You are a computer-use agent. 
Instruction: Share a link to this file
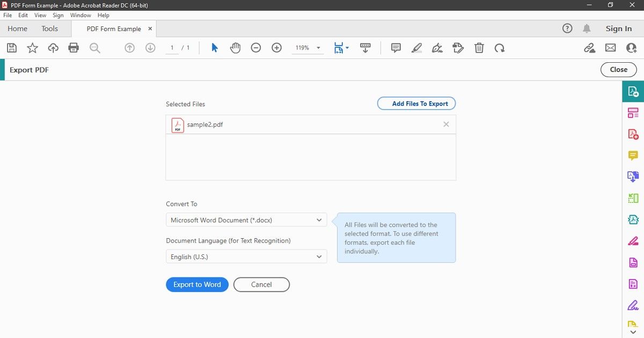[590, 48]
